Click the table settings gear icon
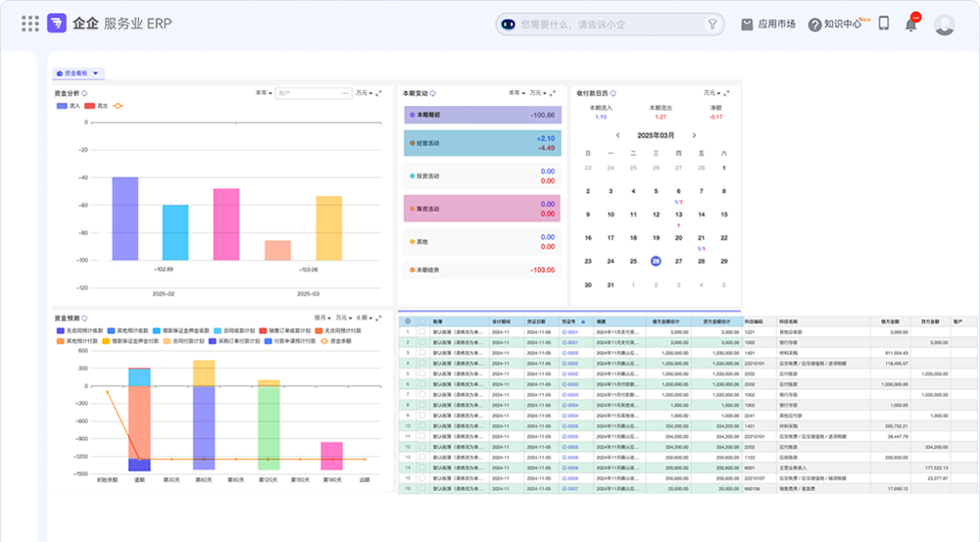The image size is (980, 542). tap(408, 321)
